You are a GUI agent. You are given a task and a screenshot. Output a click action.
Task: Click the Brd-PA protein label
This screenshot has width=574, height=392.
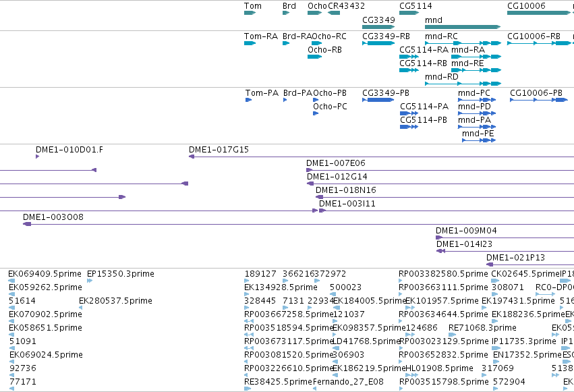(297, 93)
